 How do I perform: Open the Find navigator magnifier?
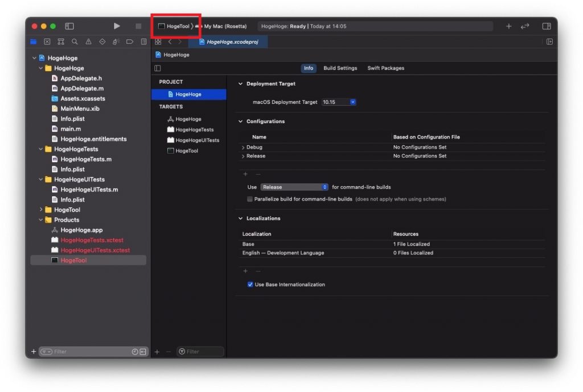click(x=75, y=42)
